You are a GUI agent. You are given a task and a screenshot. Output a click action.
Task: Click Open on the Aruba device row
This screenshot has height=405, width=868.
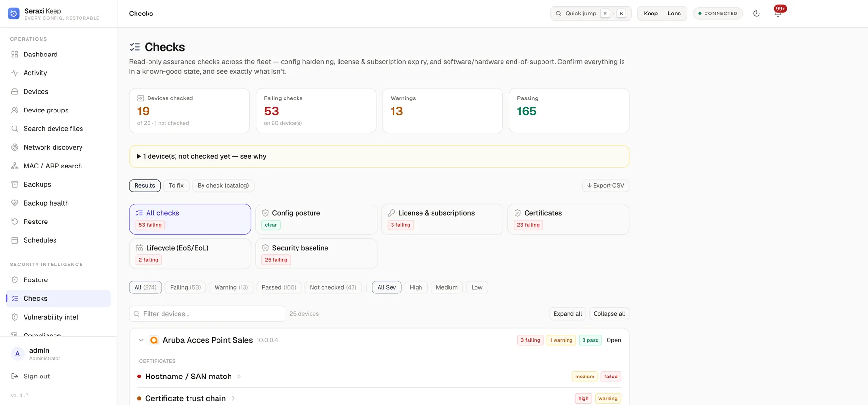[613, 340]
